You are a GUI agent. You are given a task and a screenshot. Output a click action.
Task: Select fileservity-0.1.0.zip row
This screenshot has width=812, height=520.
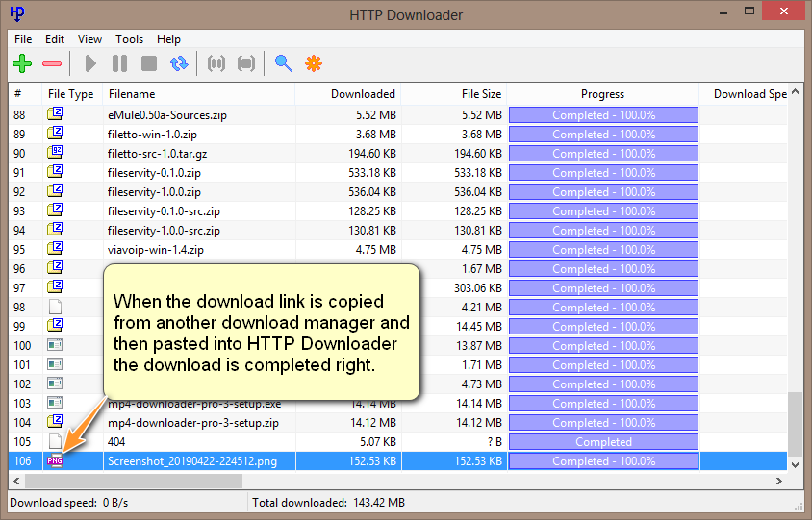397,173
